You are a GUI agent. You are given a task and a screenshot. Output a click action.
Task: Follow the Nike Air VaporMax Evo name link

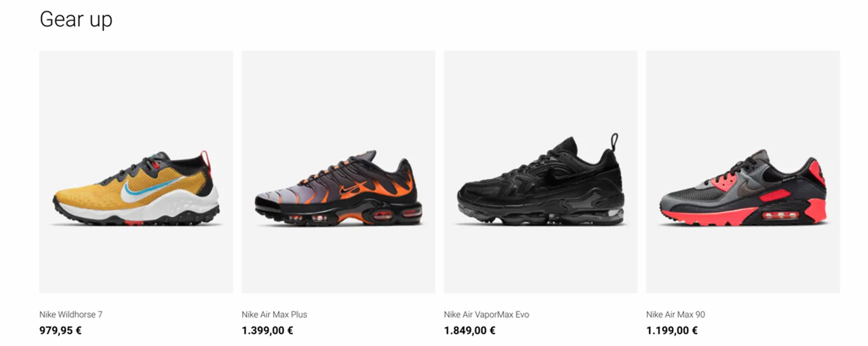[x=486, y=315]
